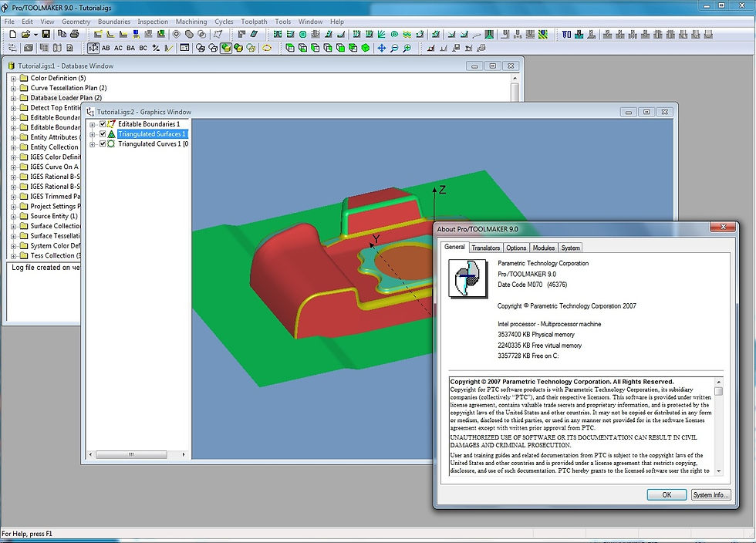This screenshot has width=756, height=543.
Task: Click the Editable Boundaries 1 node icon
Action: point(111,124)
